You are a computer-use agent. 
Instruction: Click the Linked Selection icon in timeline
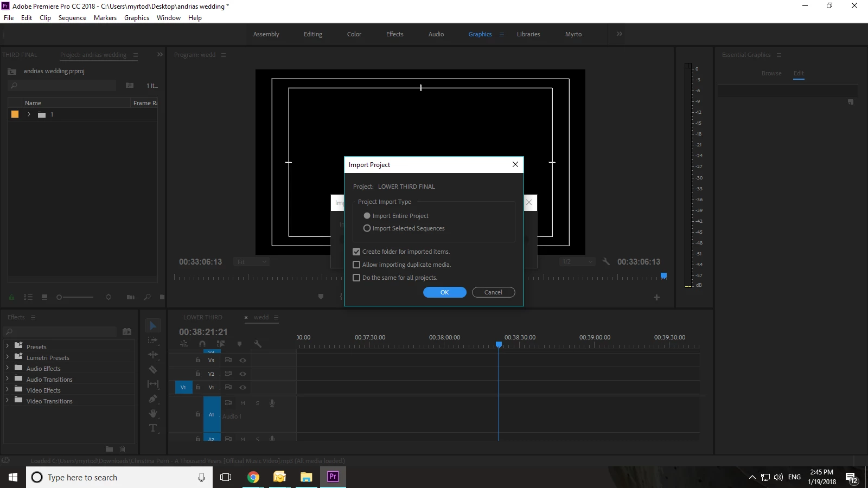click(221, 344)
